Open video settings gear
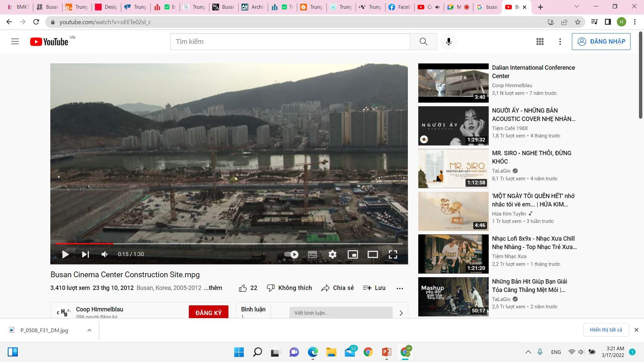The width and height of the screenshot is (644, 362). [332, 254]
